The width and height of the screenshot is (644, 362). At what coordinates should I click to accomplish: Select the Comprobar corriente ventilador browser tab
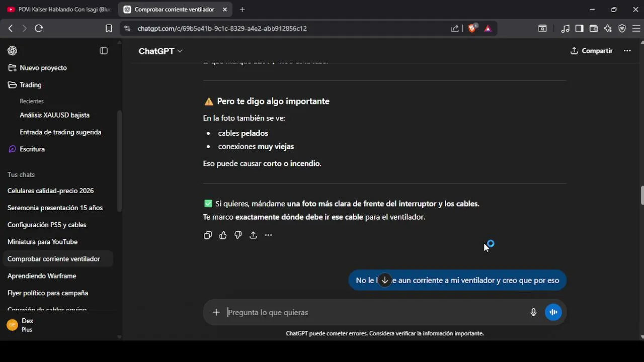coord(174,10)
